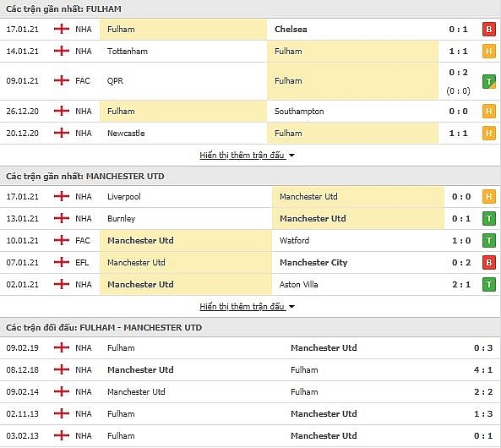This screenshot has width=501, height=448.
Task: Open the 4 : 1 score from 08.12.18
Action: (x=483, y=369)
